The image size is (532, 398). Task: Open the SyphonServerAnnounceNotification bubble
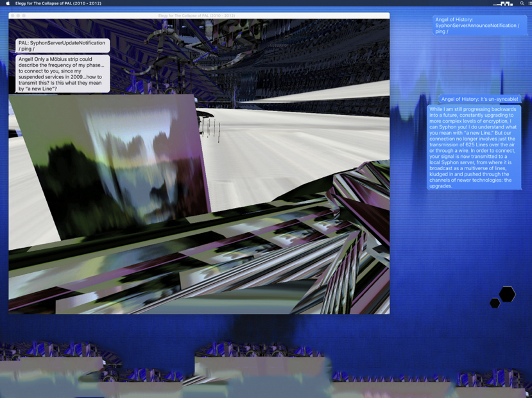pyautogui.click(x=480, y=26)
